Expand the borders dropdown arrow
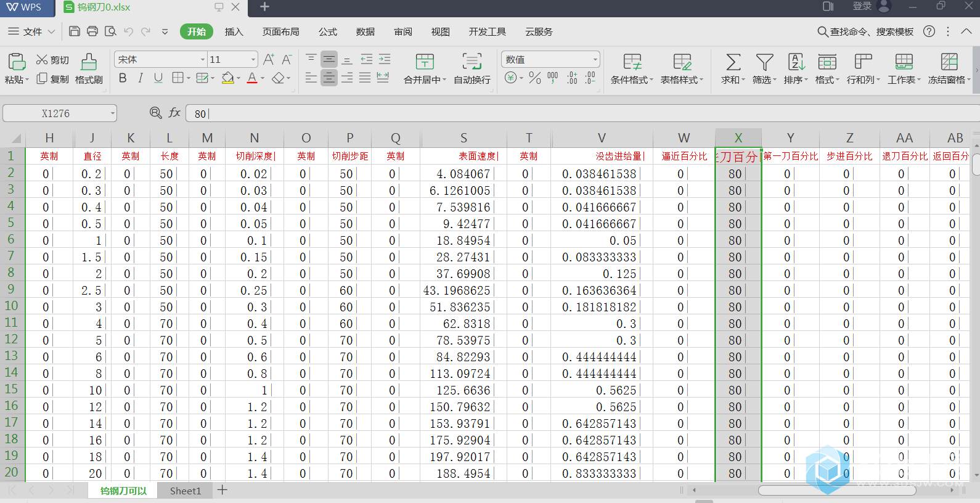This screenshot has height=503, width=980. 189,78
